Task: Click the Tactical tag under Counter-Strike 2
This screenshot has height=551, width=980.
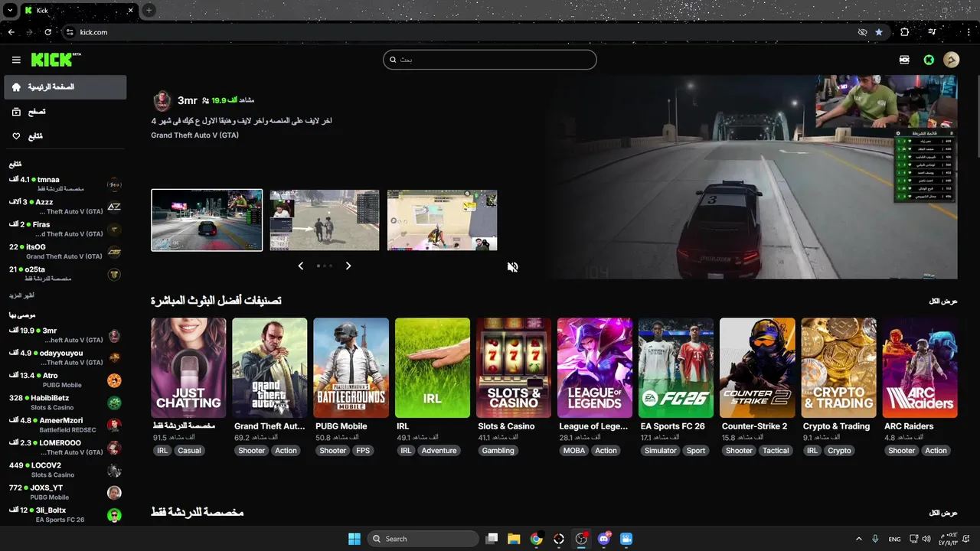Action: point(776,451)
